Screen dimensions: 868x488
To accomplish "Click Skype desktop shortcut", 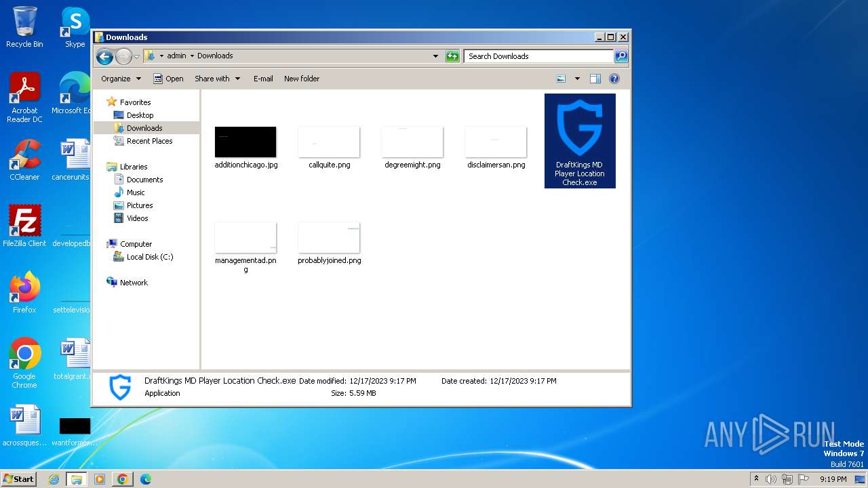I will coord(75,27).
